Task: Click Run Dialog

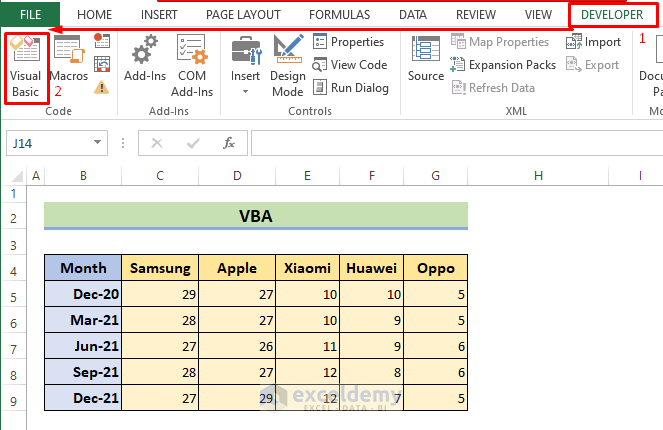Action: [350, 87]
